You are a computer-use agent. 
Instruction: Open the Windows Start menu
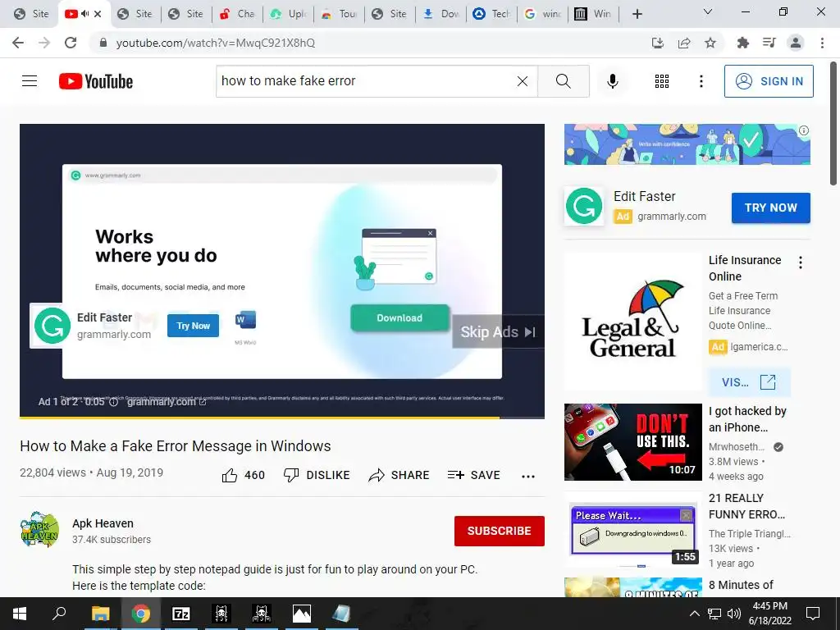pos(20,614)
